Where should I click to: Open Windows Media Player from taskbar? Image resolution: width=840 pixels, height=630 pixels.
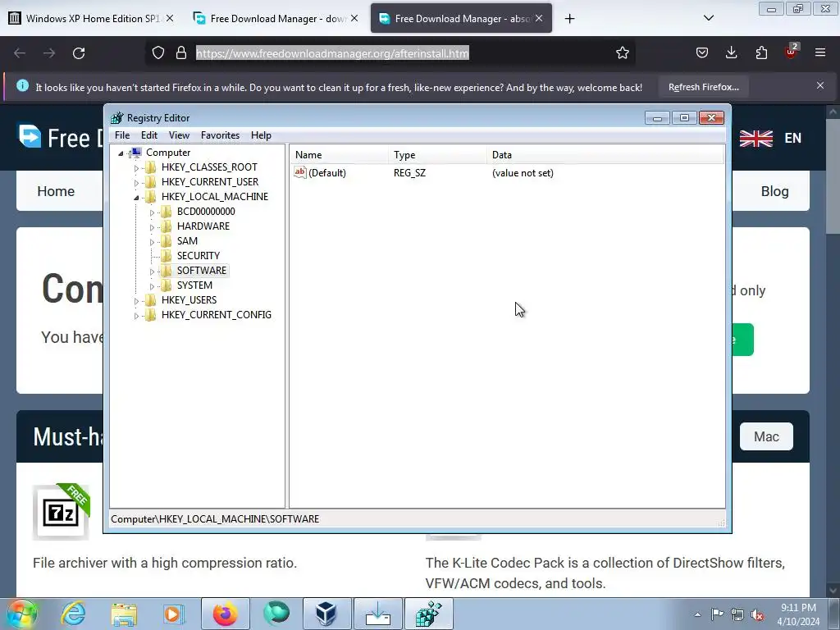(x=174, y=614)
